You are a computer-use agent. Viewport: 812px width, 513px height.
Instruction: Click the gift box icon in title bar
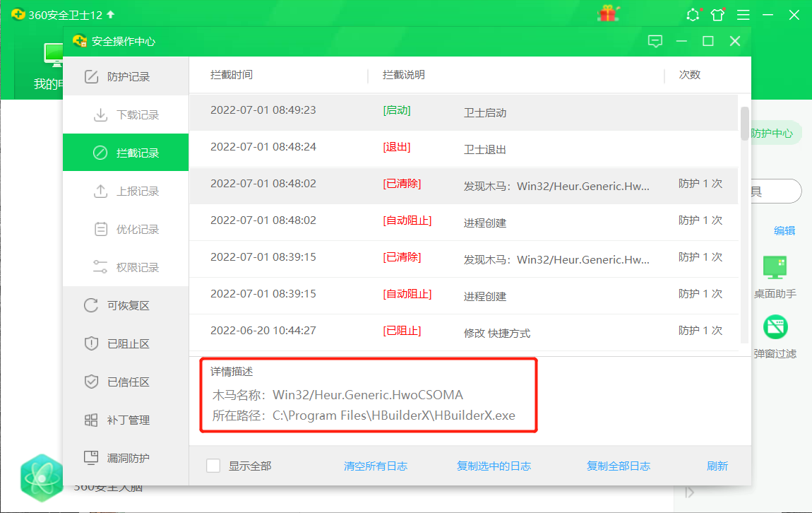click(607, 14)
